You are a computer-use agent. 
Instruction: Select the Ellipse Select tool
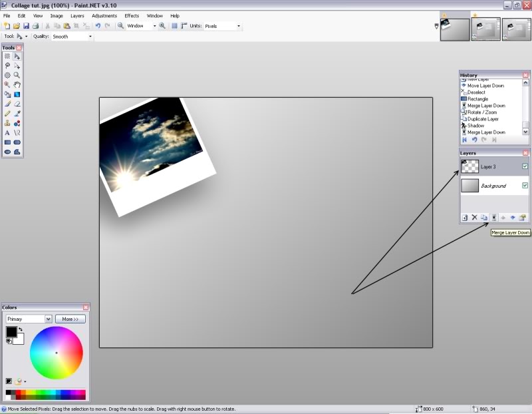point(7,75)
